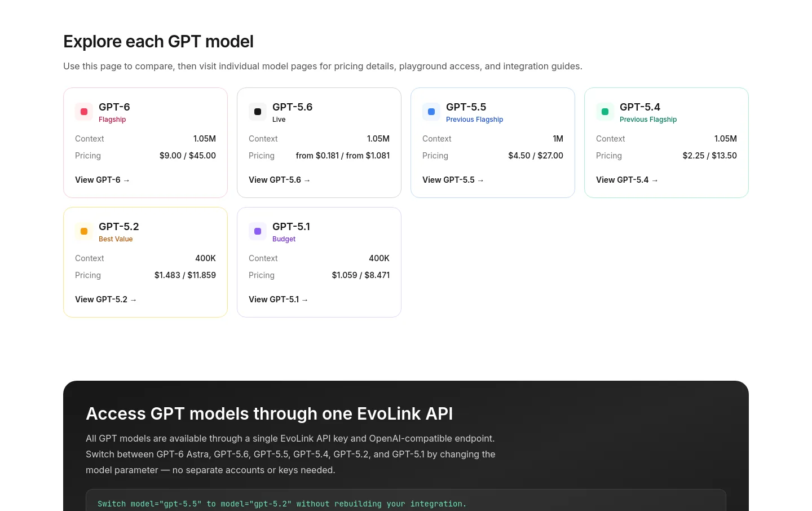Click the Switch model code snippet line
812x511 pixels.
pos(282,504)
